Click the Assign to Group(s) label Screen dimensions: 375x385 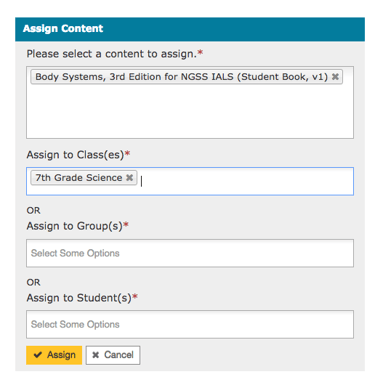click(x=78, y=226)
